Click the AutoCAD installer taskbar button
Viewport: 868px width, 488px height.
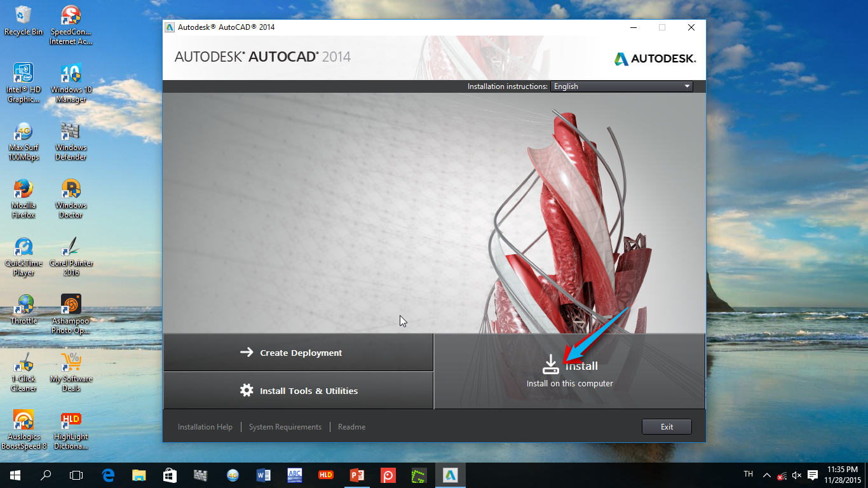451,475
